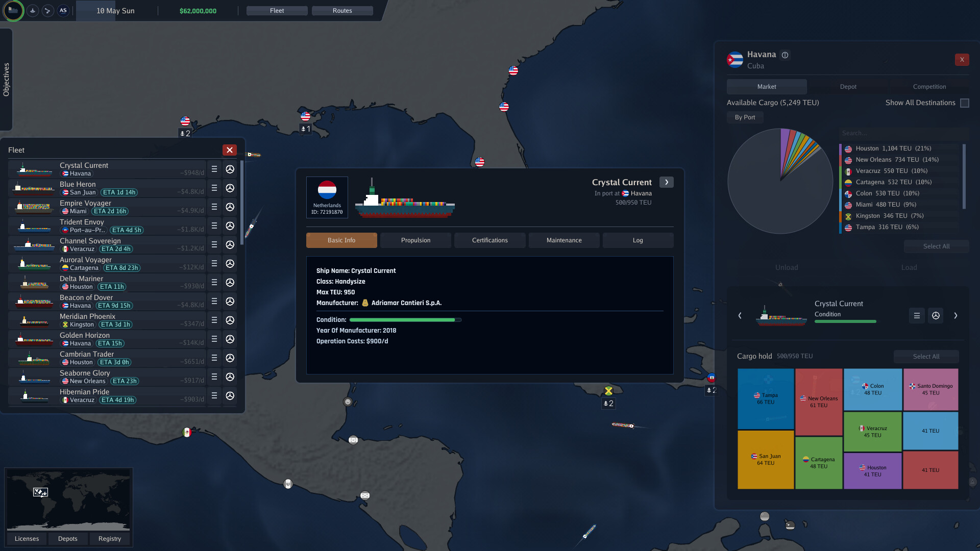
Task: Open the Fleet button in top bar
Action: [277, 11]
